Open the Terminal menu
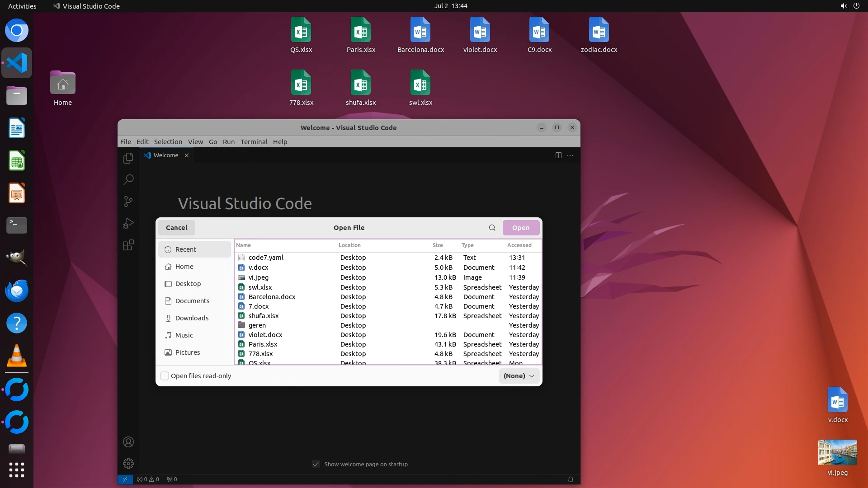The width and height of the screenshot is (868, 488). click(254, 142)
